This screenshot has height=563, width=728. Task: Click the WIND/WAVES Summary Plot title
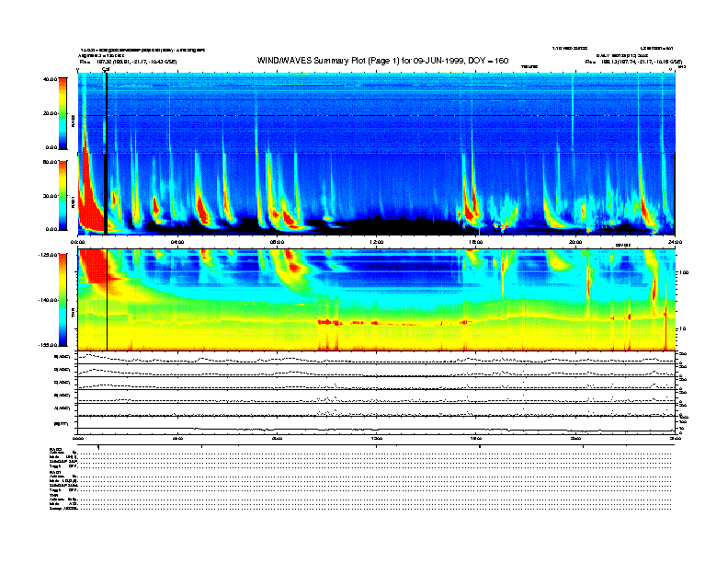382,61
